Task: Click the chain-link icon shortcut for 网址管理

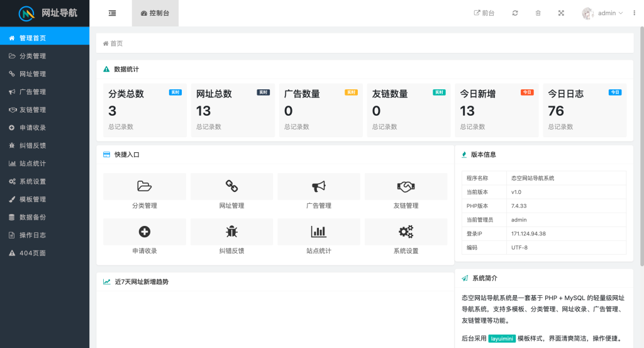Action: [231, 186]
